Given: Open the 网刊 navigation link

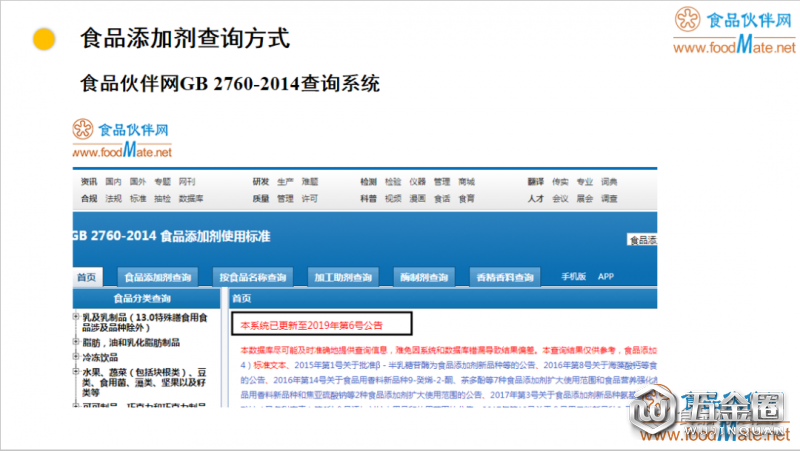Looking at the screenshot, I should pyautogui.click(x=187, y=182).
